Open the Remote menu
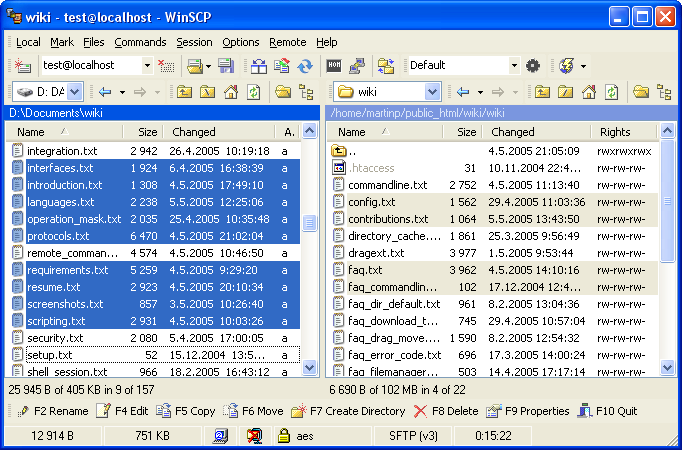 (288, 42)
